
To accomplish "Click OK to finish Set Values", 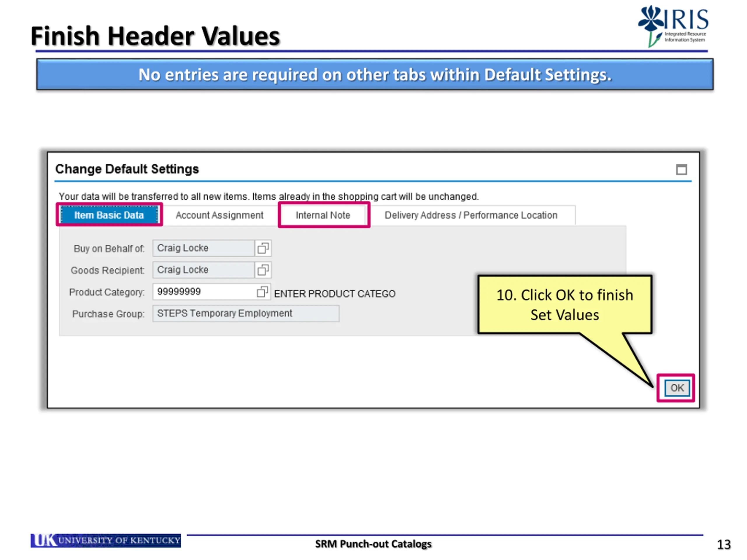I will pyautogui.click(x=677, y=388).
